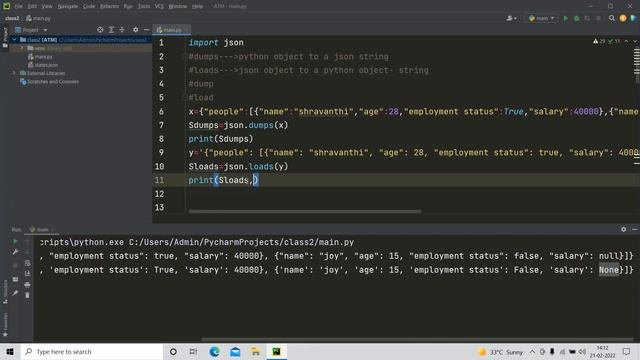The width and height of the screenshot is (640, 360).
Task: Click the Windows taskbar search box
Action: click(x=92, y=351)
